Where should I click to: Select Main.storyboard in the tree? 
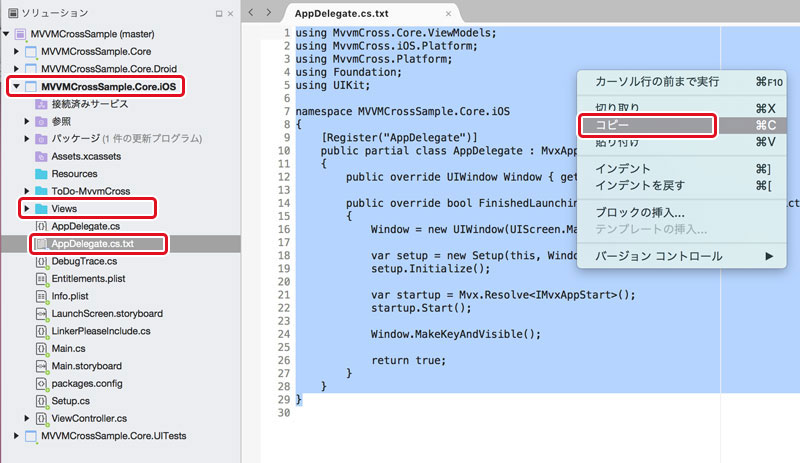pos(87,366)
